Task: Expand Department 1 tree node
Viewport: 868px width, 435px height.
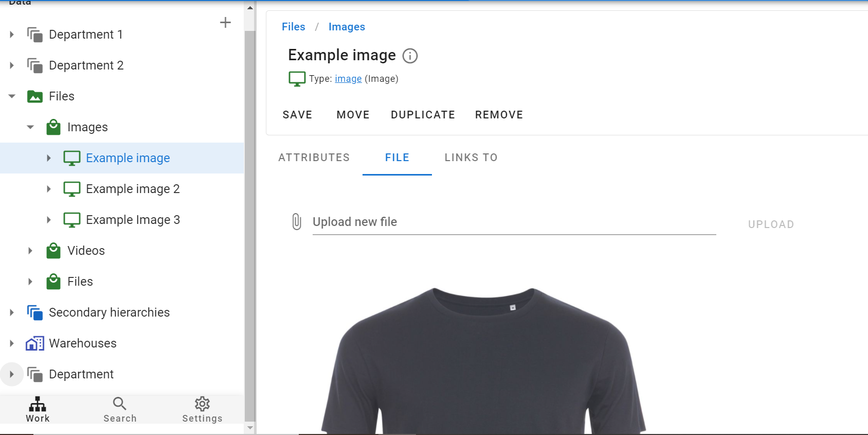Action: 12,34
